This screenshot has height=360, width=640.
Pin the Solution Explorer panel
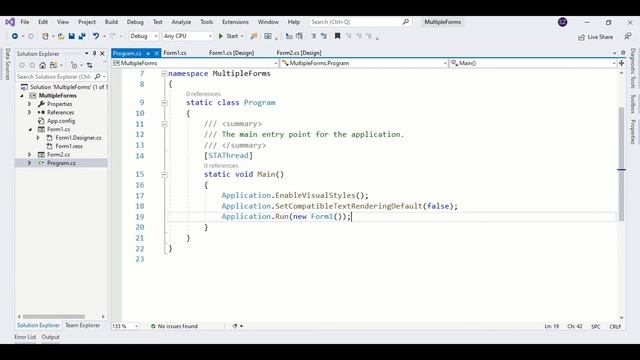coord(94,53)
